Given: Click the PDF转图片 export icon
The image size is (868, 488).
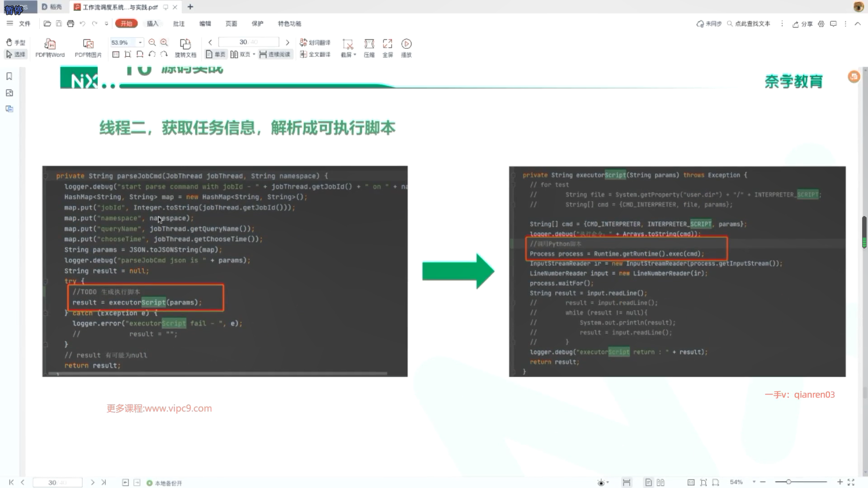Looking at the screenshot, I should click(x=88, y=44).
